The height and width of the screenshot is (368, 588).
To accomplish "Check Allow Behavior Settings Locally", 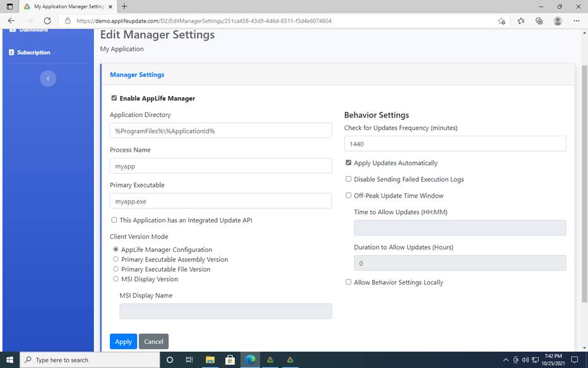I will click(x=348, y=282).
